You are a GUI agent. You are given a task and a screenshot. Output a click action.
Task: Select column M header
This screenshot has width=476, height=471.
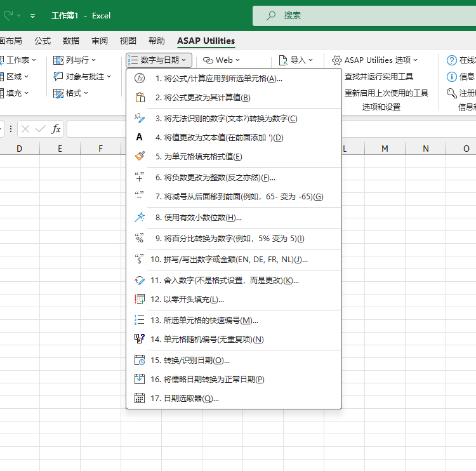click(385, 149)
